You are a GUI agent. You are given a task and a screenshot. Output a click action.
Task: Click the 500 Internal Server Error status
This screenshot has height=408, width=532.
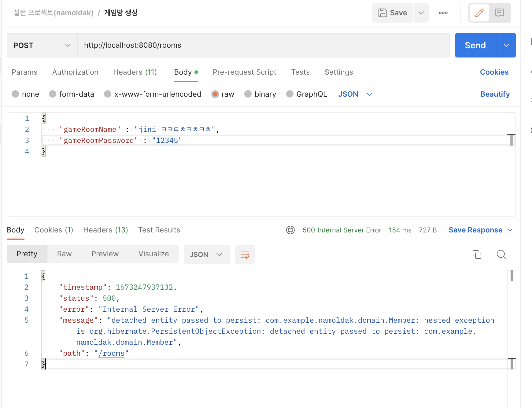point(342,230)
